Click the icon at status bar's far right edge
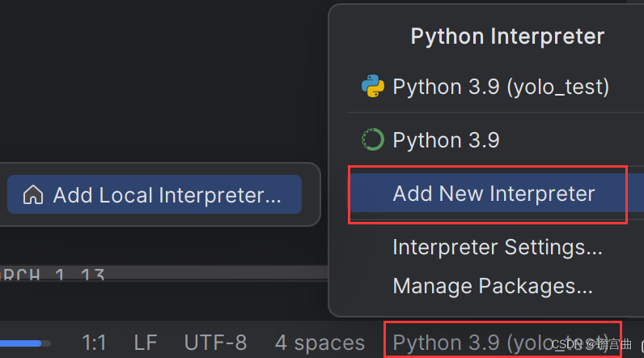The image size is (644, 358). click(639, 343)
